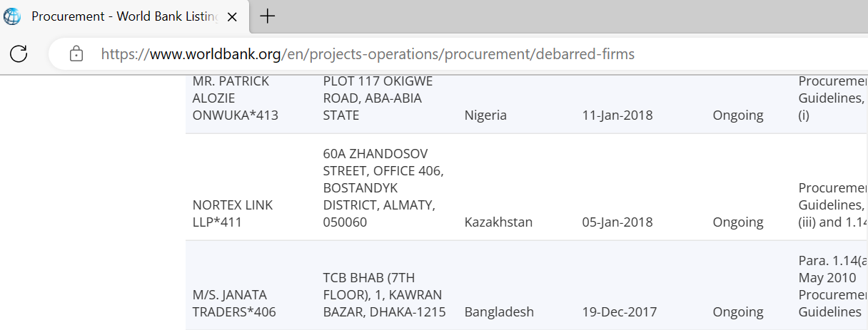Click the World Bank globe favicon
This screenshot has width=868, height=330.
12,16
